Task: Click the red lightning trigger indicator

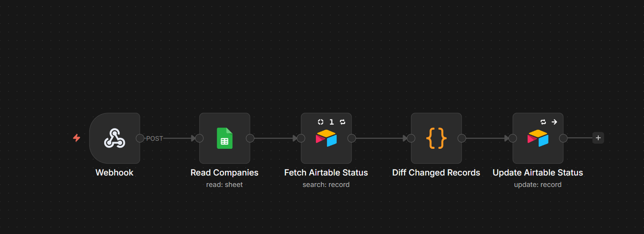Action: point(77,138)
